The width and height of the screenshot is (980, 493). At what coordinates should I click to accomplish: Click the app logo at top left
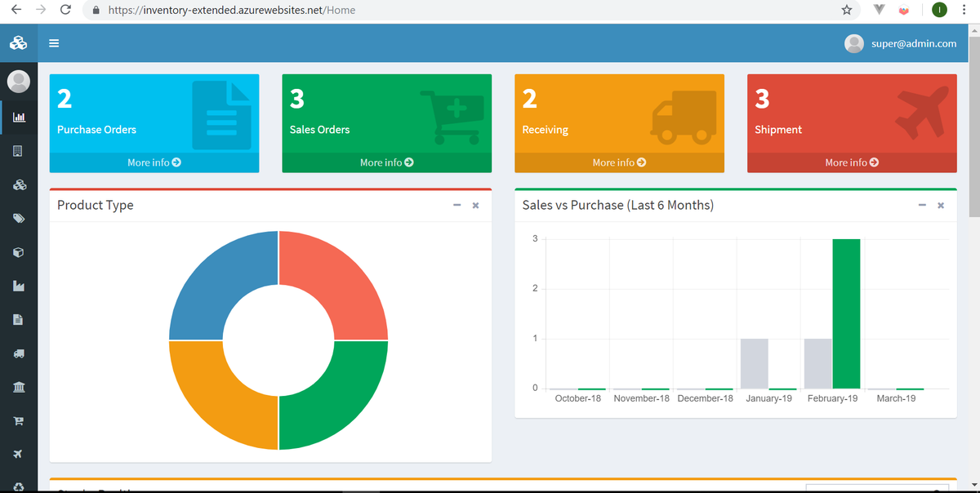click(x=18, y=42)
